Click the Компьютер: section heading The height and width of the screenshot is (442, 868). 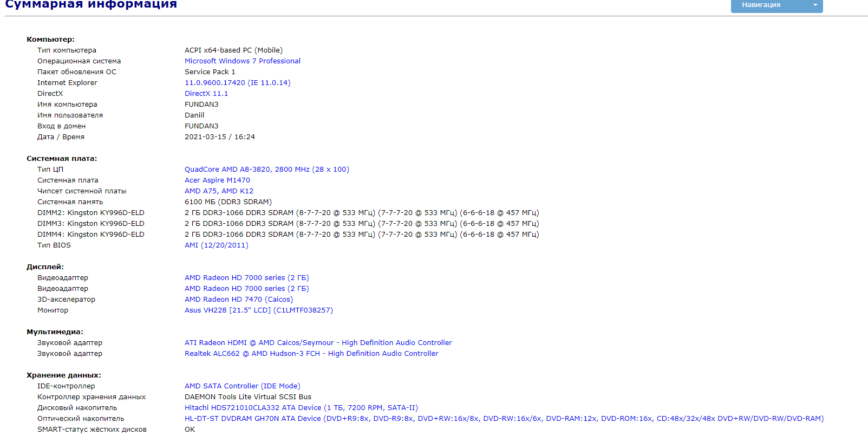click(x=50, y=40)
